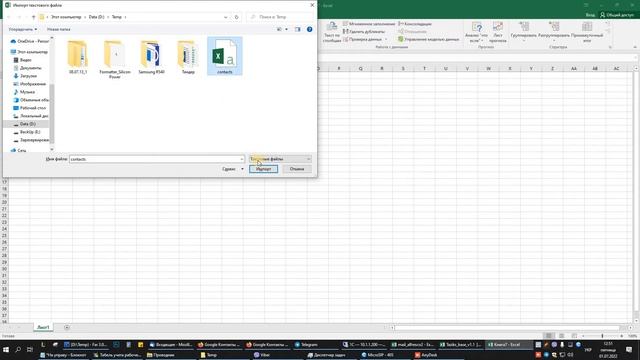640x360 pixels.
Task: Select BackUp (E:) drive in navigation pane
Action: (27, 132)
